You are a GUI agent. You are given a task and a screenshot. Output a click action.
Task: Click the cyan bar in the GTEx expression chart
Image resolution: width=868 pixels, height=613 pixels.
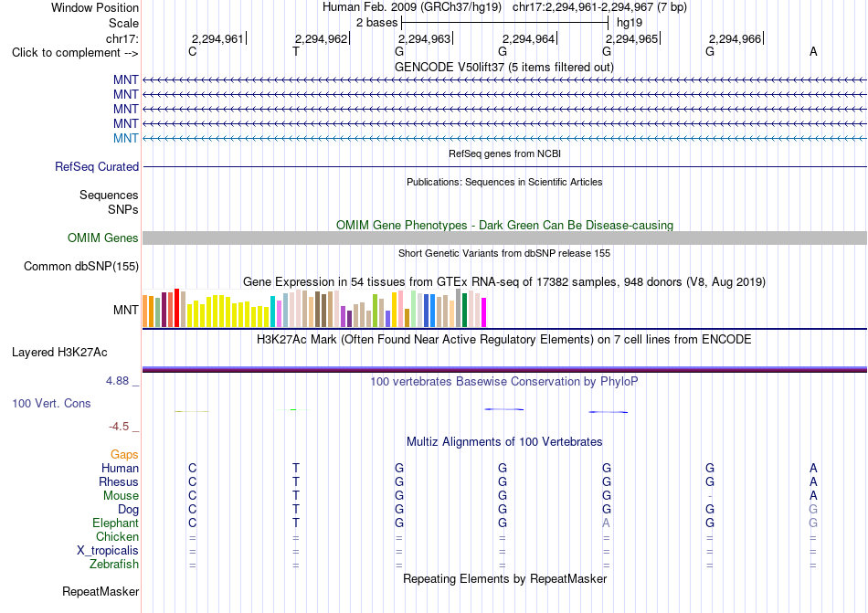pos(272,312)
